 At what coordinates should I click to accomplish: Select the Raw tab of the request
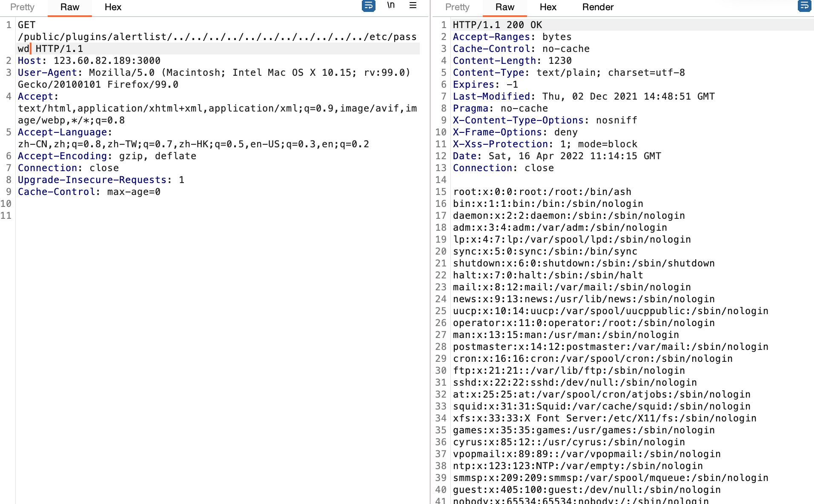coord(69,7)
